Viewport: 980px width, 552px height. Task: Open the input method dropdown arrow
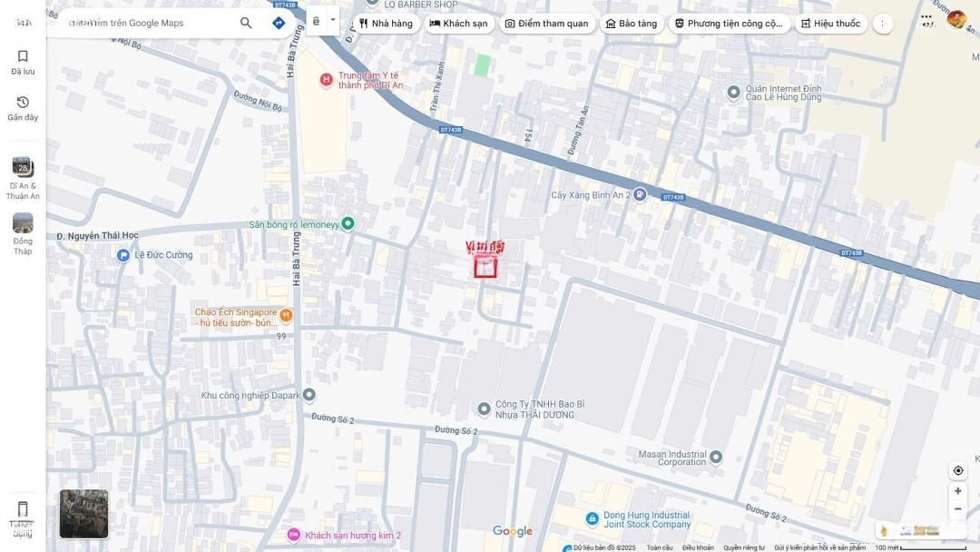pos(333,20)
